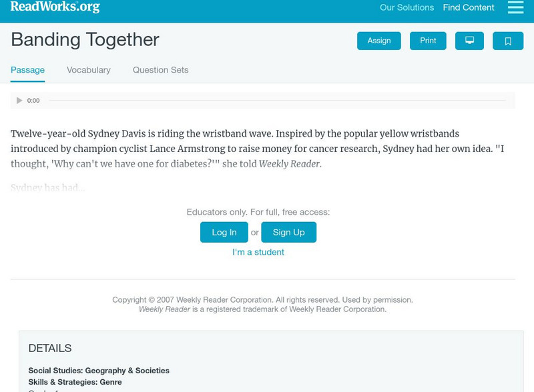Viewport: 534px width, 392px height.
Task: Bookmark the Banding Together passage
Action: click(508, 41)
